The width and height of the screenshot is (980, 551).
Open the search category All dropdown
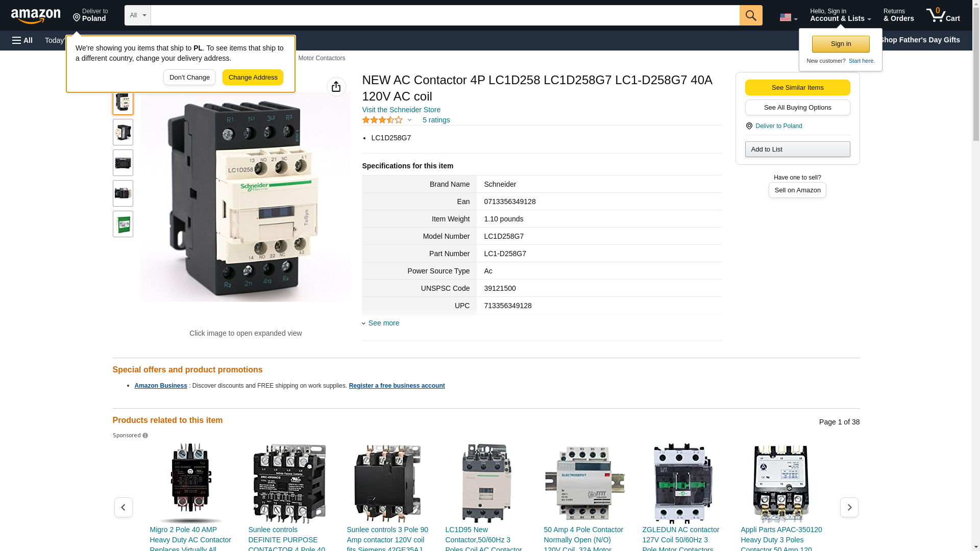coord(137,15)
